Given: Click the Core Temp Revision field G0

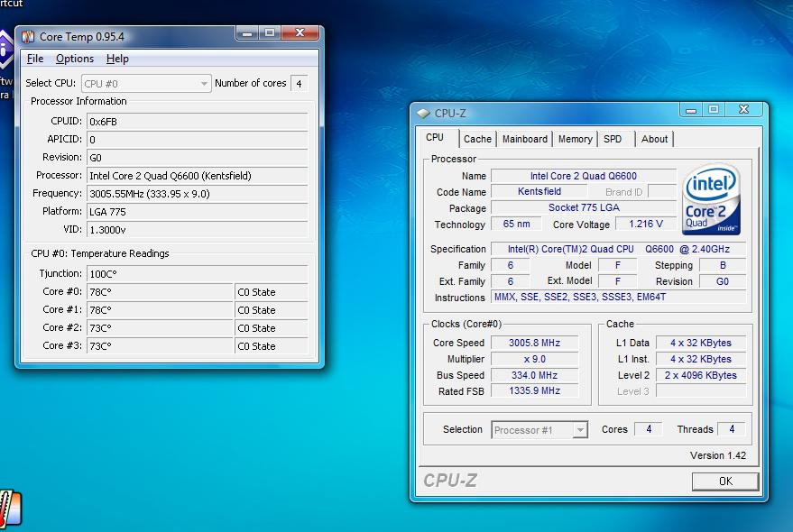Looking at the screenshot, I should (x=198, y=158).
